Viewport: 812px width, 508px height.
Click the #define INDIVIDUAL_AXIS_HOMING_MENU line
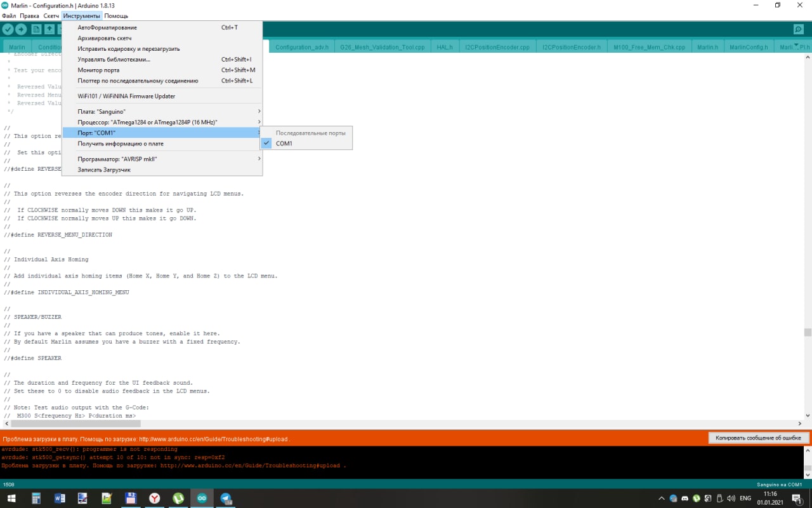(67, 292)
